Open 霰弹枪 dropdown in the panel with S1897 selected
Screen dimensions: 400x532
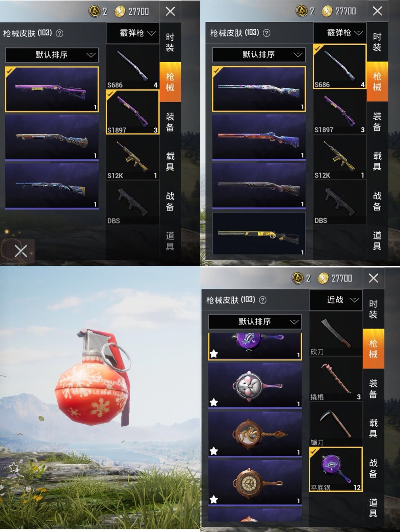click(x=133, y=33)
